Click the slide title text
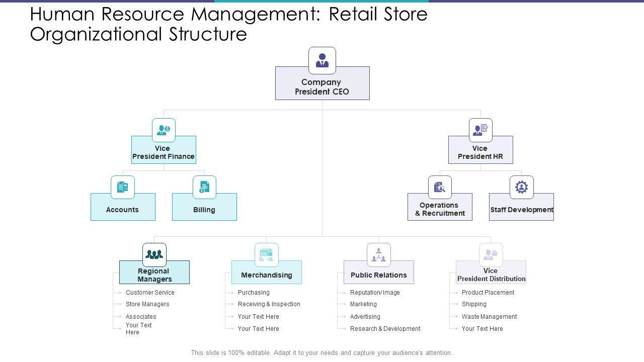This screenshot has height=362, width=644. [228, 24]
